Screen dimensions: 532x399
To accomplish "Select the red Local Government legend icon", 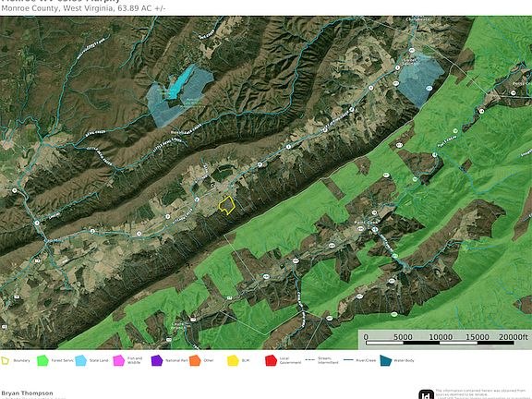I will (271, 360).
